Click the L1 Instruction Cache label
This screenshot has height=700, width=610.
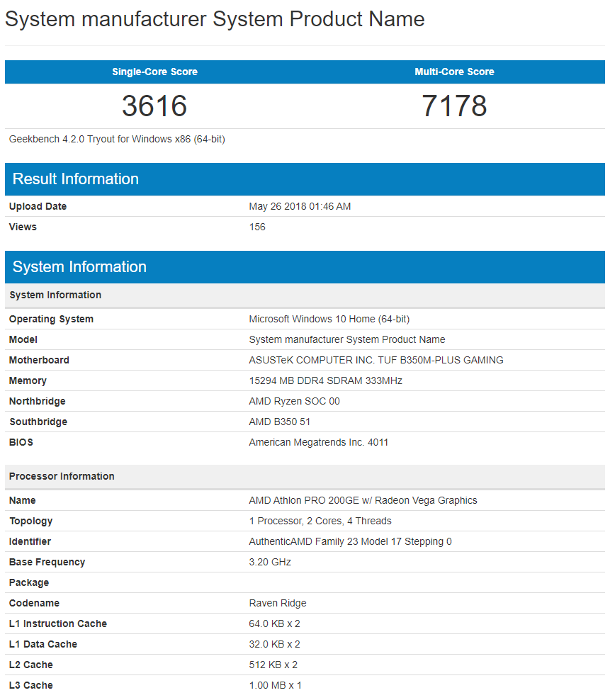point(58,623)
